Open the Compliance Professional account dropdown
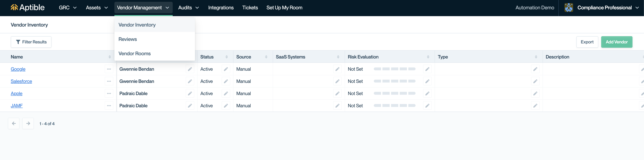The image size is (644, 160). [608, 8]
